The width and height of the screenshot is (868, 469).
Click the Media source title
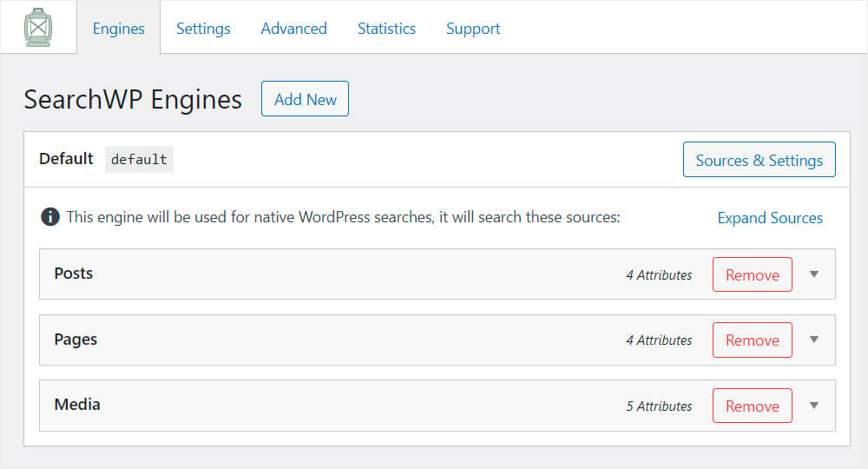tap(77, 404)
